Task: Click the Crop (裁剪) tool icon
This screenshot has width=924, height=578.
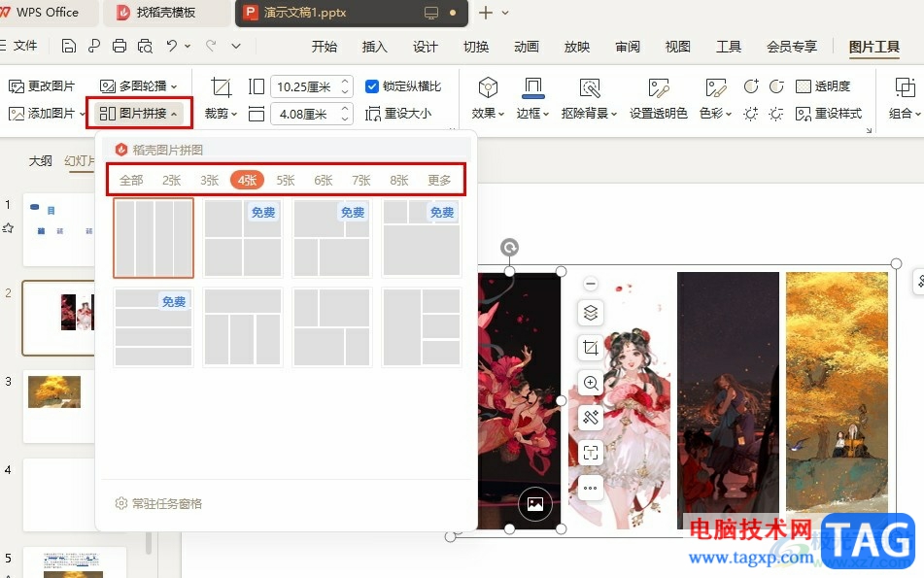Action: point(221,87)
